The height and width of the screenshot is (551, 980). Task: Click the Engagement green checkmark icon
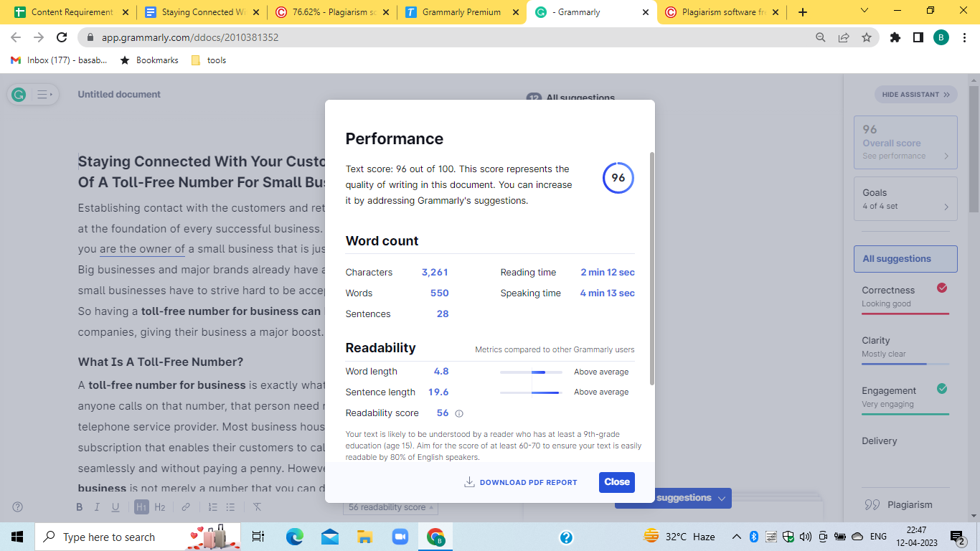point(942,389)
